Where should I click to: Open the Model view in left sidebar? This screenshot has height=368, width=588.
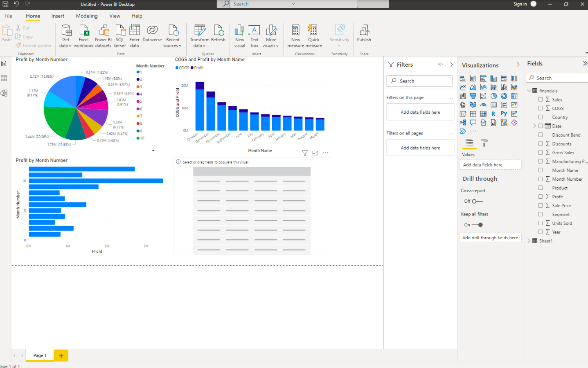(x=4, y=93)
